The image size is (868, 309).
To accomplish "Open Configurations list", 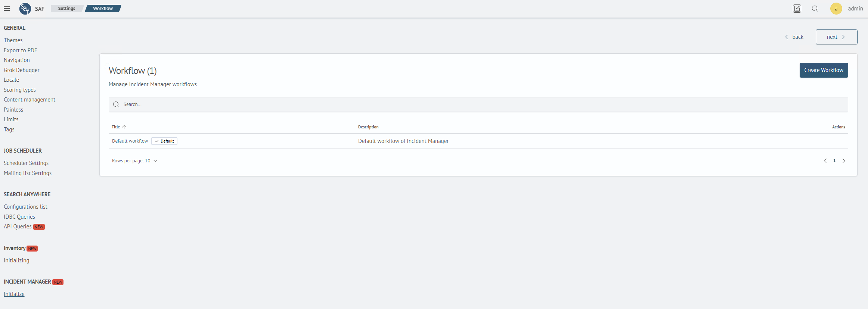I will coord(25,207).
